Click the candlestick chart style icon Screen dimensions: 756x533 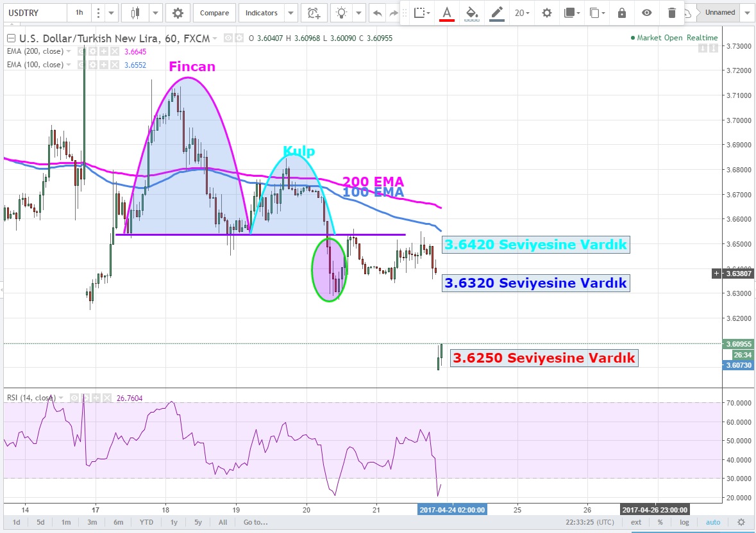pyautogui.click(x=135, y=13)
